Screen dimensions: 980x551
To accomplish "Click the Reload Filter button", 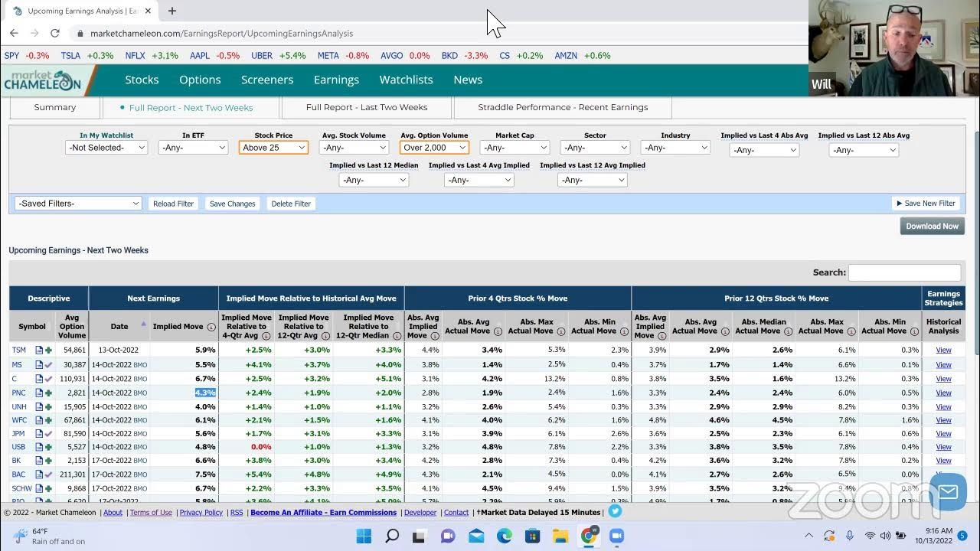I will click(174, 204).
